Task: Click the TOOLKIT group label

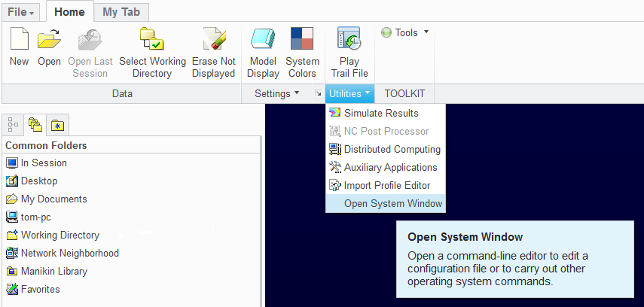Action: pyautogui.click(x=404, y=93)
